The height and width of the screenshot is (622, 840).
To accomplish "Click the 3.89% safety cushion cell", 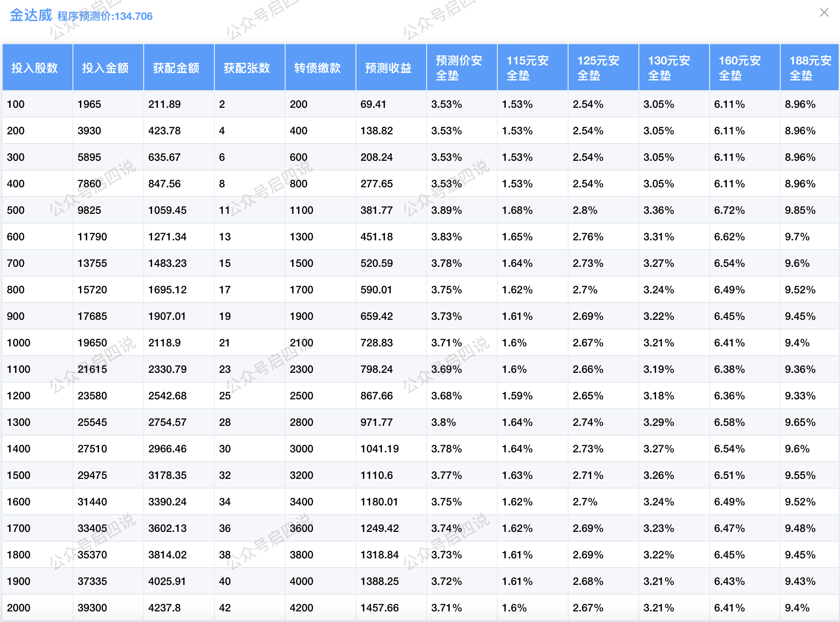I will tap(447, 210).
